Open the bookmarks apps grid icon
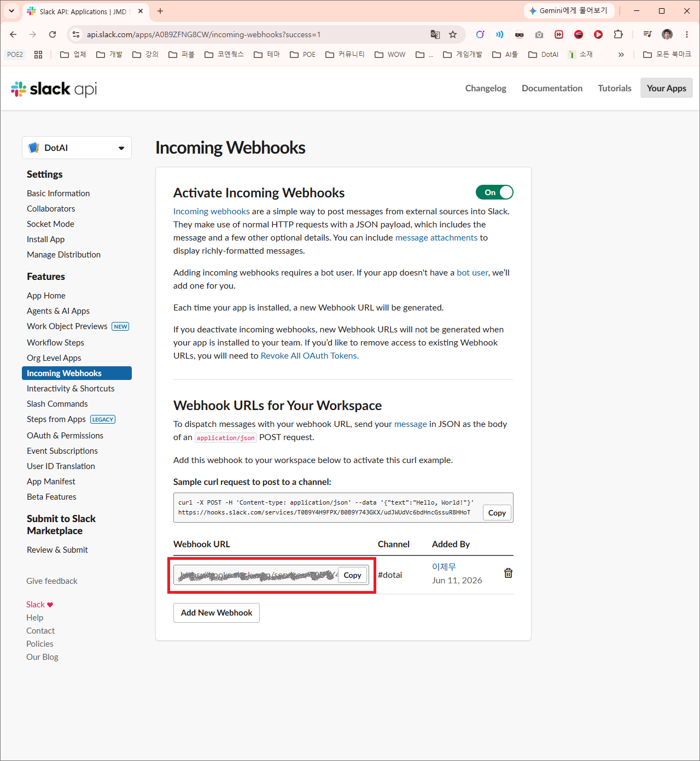 pos(38,55)
